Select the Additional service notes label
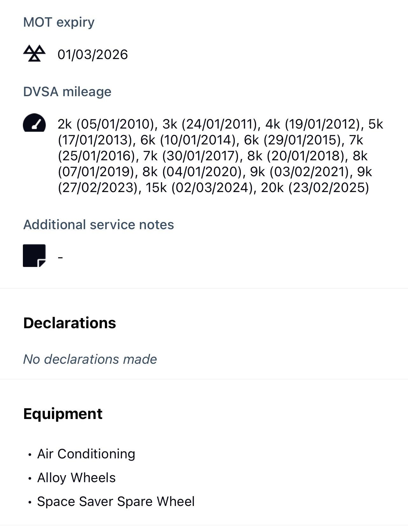 tap(99, 225)
